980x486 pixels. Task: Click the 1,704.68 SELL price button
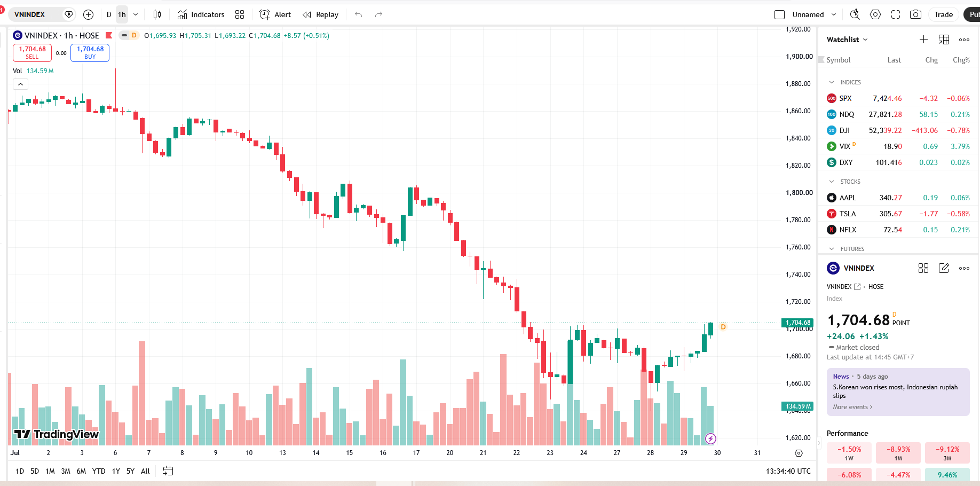click(32, 52)
